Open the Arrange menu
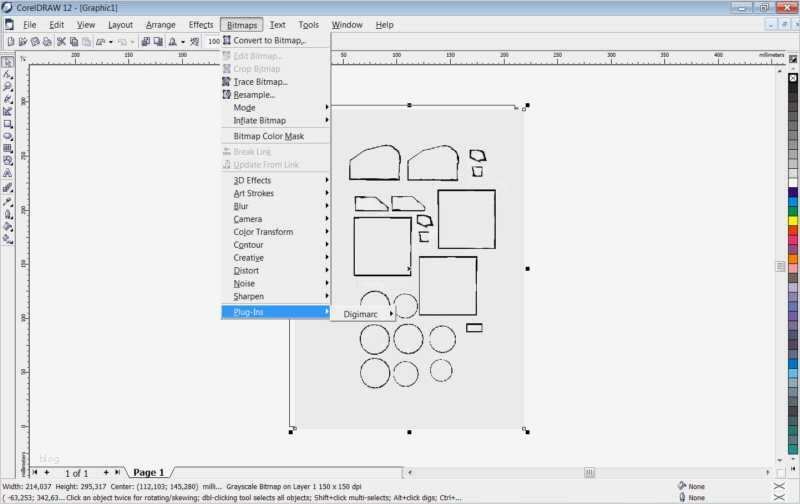800x504 pixels. click(x=160, y=24)
